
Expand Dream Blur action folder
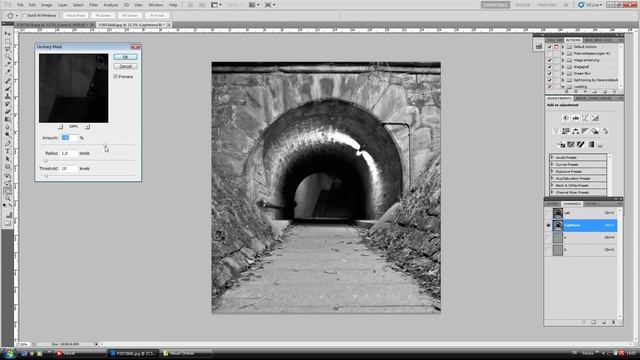[x=563, y=73]
